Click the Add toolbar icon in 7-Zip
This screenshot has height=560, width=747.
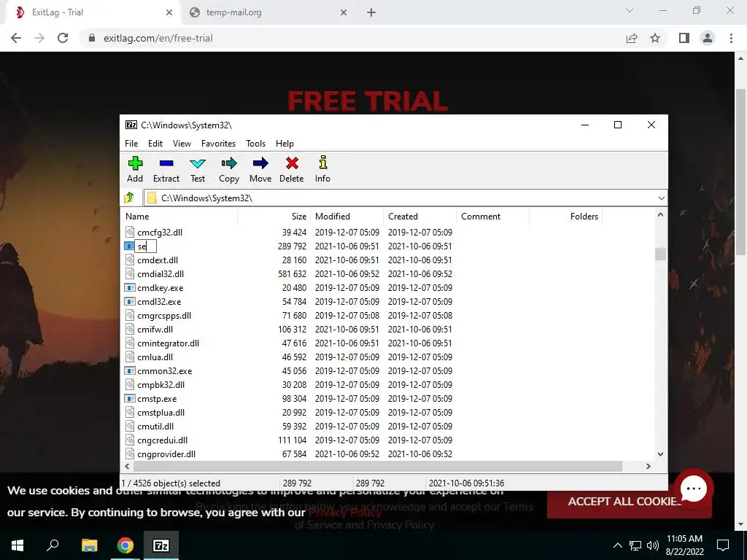(x=135, y=163)
